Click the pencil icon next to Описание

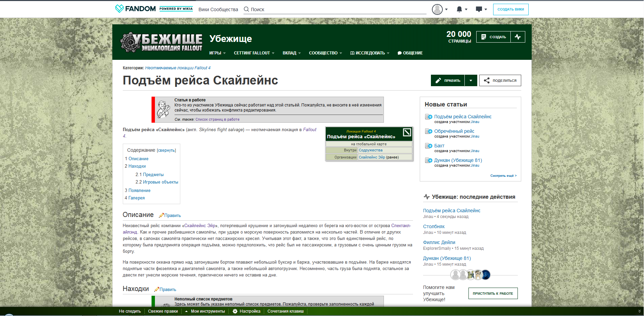point(161,215)
